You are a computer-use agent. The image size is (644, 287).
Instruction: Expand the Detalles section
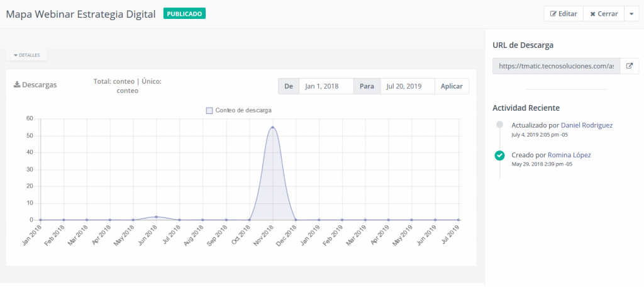click(x=26, y=55)
